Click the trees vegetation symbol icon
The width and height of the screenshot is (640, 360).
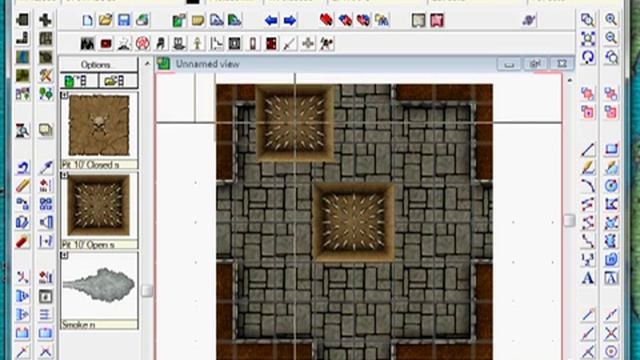click(46, 94)
